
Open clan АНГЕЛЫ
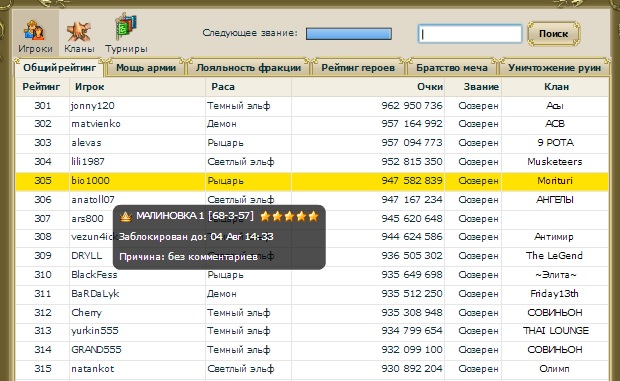[555, 200]
